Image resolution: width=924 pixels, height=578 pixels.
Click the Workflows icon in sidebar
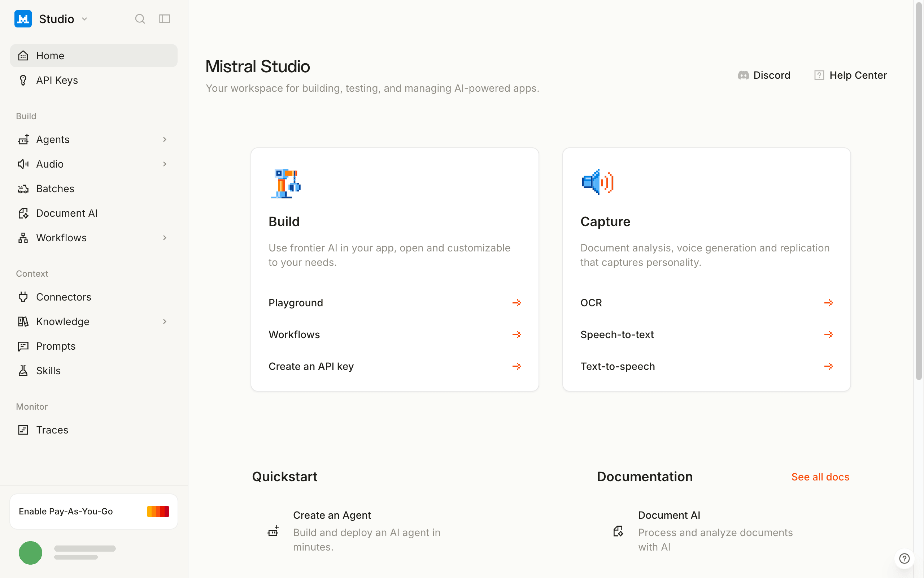pyautogui.click(x=23, y=238)
